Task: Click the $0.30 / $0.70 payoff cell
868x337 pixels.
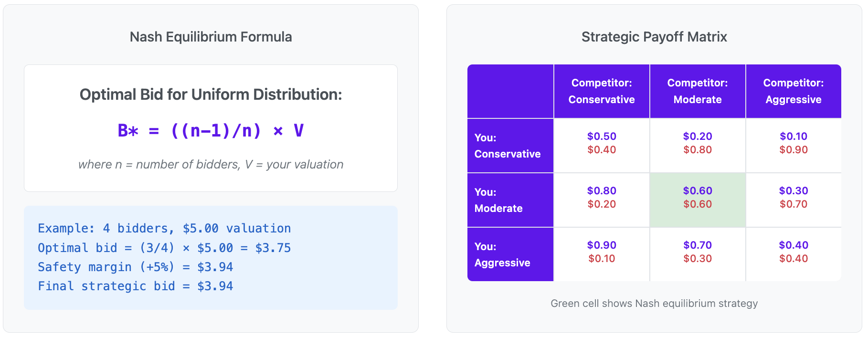Action: (x=794, y=200)
